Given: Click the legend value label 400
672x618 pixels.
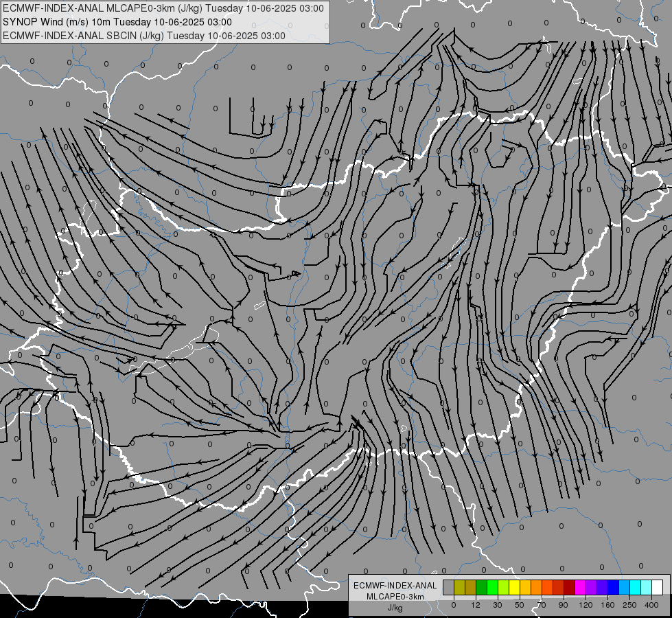Looking at the screenshot, I should [651, 605].
